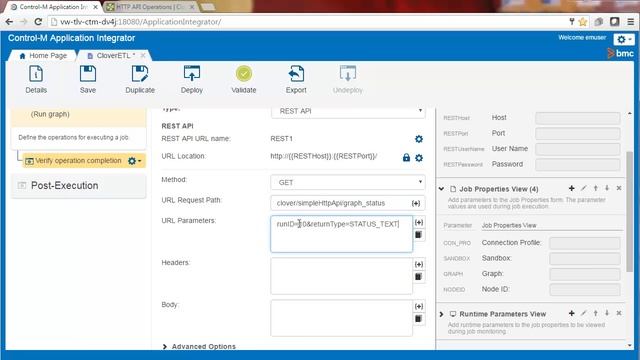
Task: Move Runtime Parameters parameter up
Action: point(596,313)
